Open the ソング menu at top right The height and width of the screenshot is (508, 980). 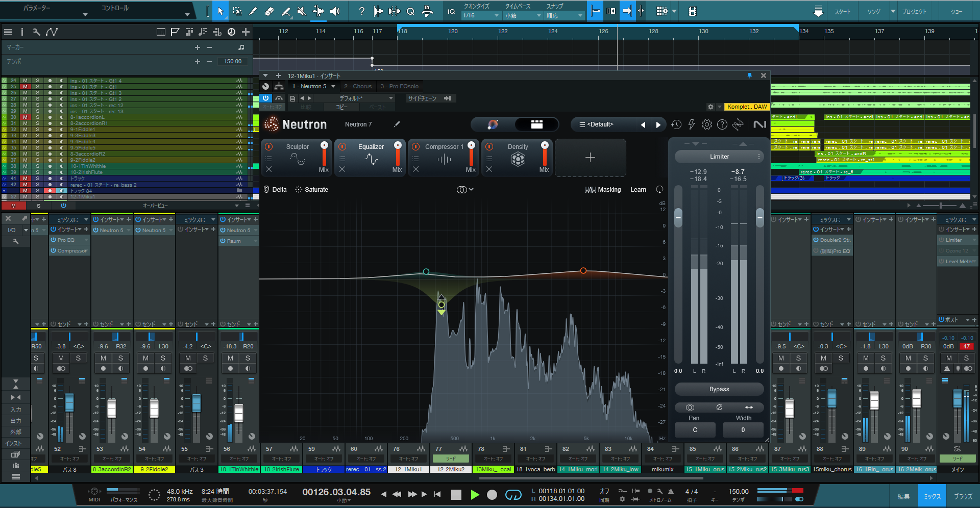873,11
